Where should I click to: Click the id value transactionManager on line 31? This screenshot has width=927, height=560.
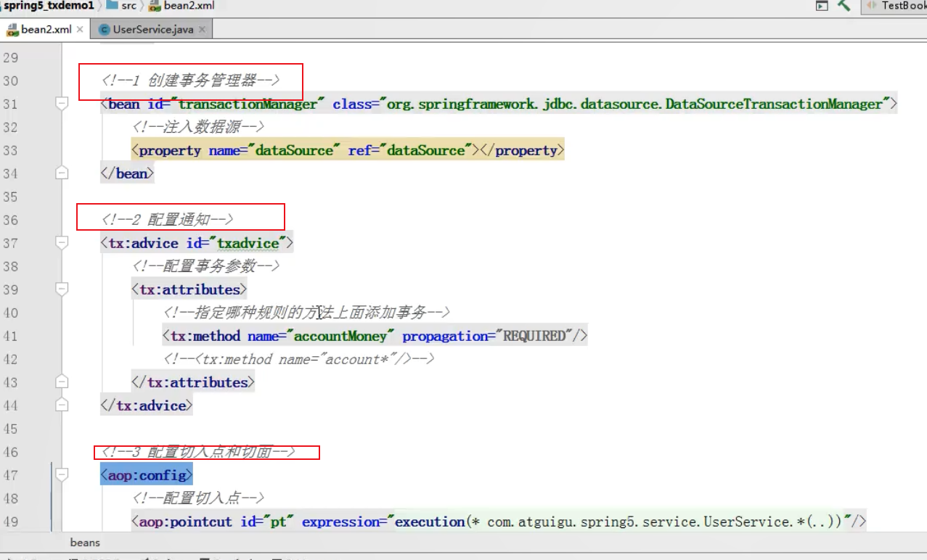pos(248,104)
